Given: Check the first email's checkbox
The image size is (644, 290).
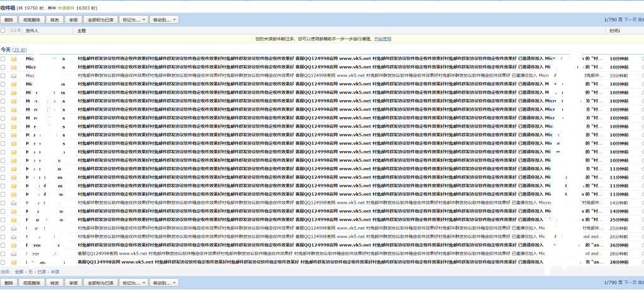Looking at the screenshot, I should pyautogui.click(x=4, y=59).
